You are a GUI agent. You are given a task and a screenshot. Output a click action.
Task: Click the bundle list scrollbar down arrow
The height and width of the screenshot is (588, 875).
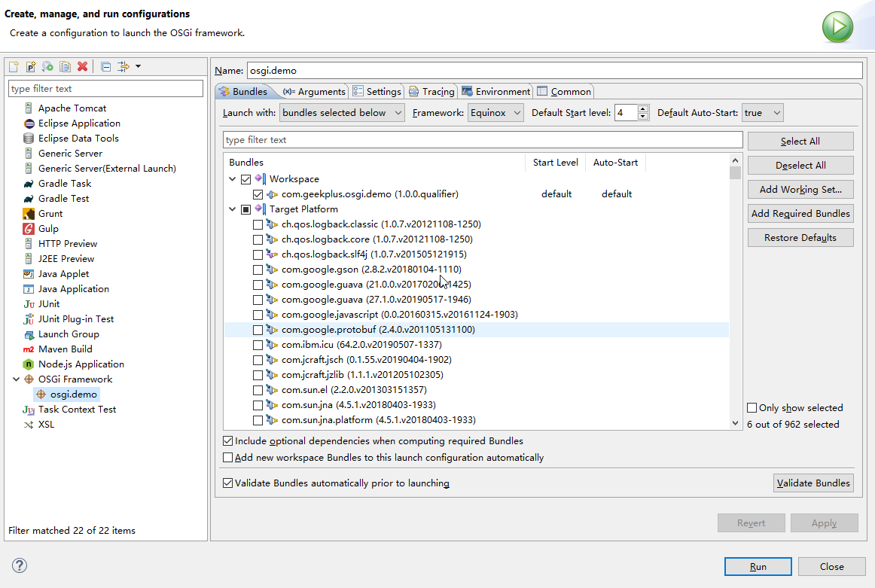click(735, 423)
